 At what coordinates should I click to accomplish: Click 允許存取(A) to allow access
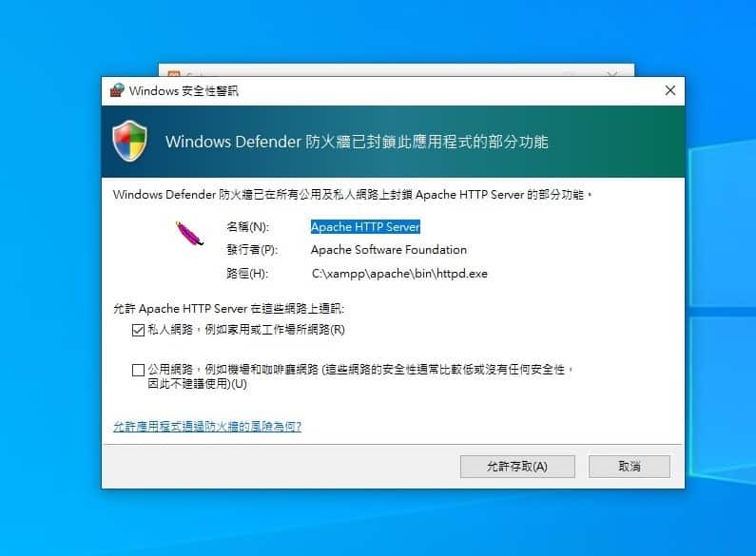(x=517, y=467)
